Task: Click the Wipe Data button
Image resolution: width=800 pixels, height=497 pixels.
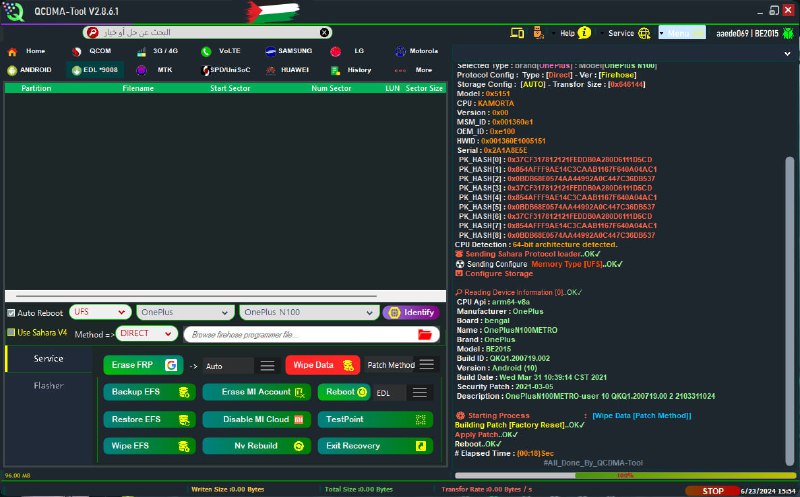Action: pyautogui.click(x=322, y=365)
